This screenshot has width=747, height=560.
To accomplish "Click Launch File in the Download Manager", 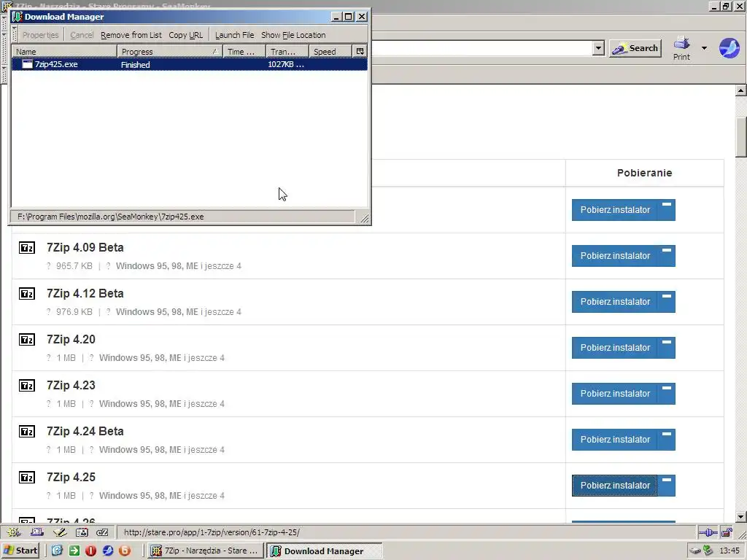I will click(234, 35).
